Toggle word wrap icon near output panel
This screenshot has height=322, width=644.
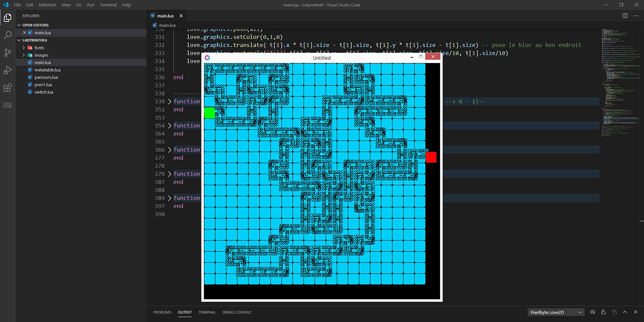pos(593,312)
